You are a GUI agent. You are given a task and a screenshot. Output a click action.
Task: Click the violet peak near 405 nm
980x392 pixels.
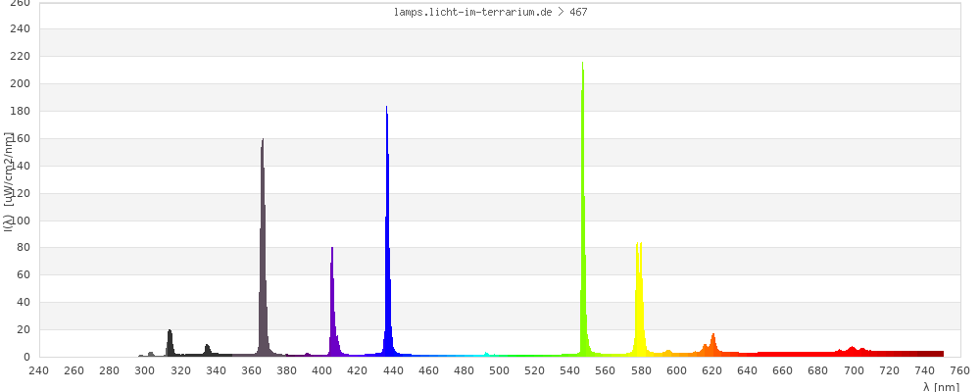332,303
